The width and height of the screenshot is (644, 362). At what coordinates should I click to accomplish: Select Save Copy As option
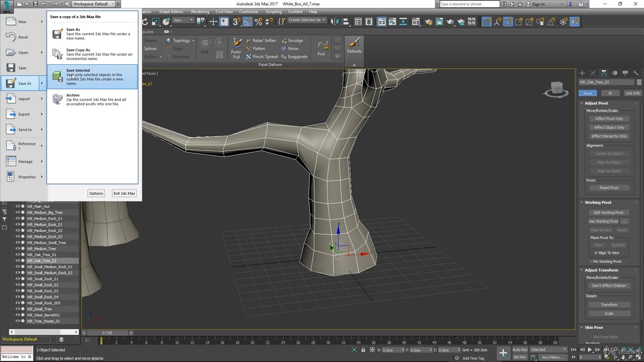92,54
